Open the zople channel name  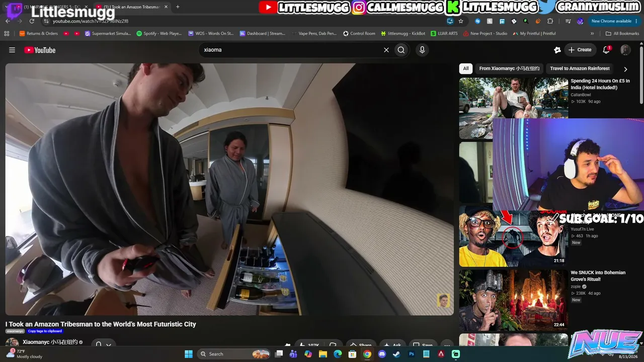coord(576,287)
